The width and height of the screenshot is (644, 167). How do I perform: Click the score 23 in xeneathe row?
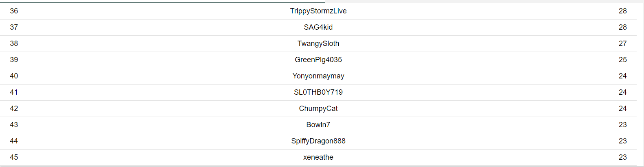623,157
